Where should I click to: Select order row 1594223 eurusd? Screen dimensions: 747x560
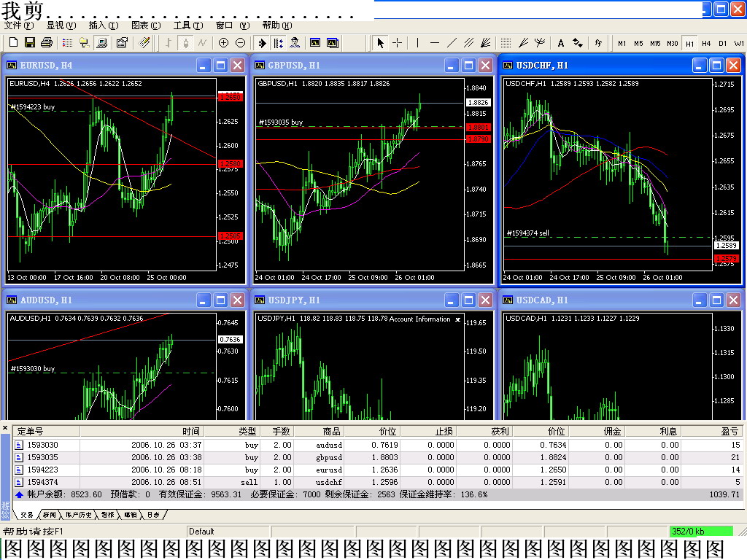point(378,470)
